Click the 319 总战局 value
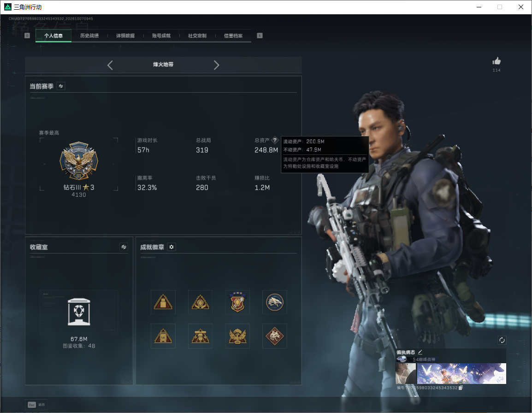 (202, 150)
